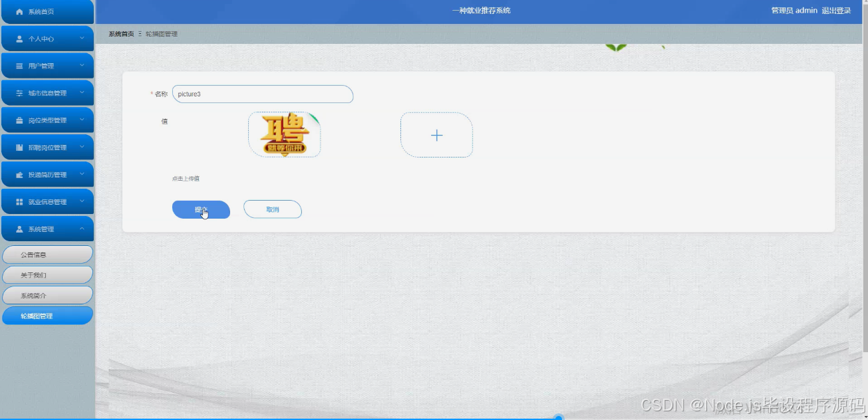
Task: Expand the 城市信息管理 menu chevron
Action: point(82,93)
